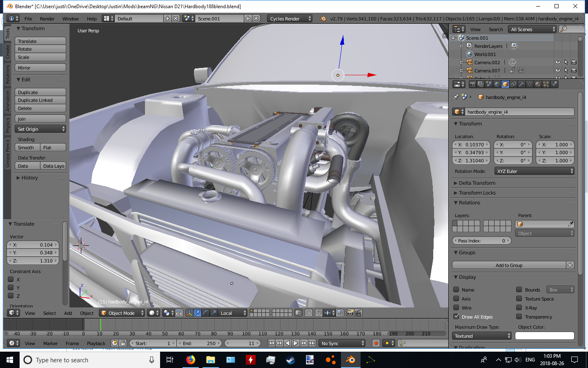
Task: Open the File menu
Action: coord(28,18)
